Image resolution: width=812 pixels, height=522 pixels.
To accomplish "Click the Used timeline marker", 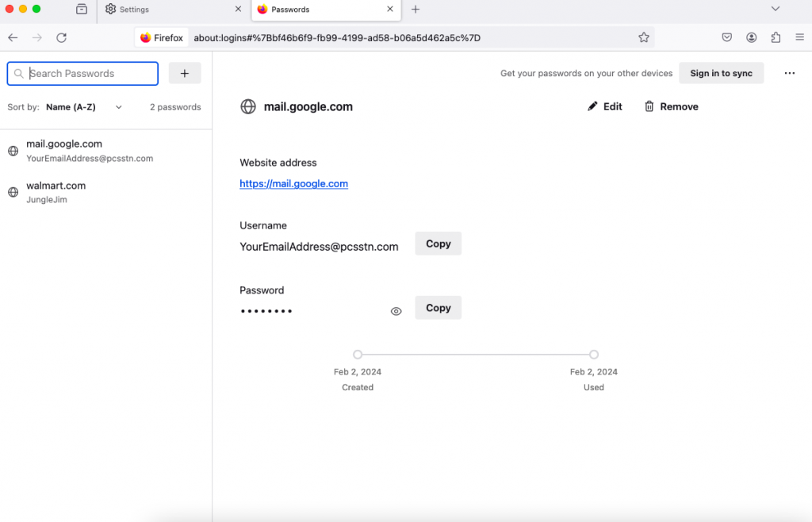I will (593, 355).
